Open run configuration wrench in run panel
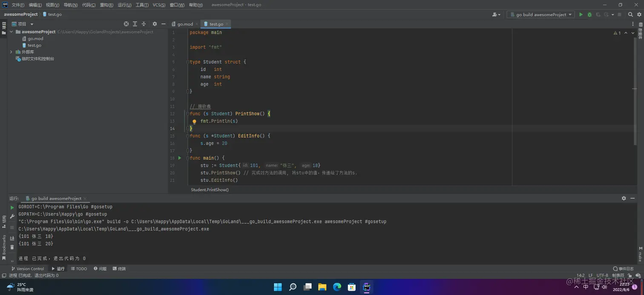This screenshot has height=295, width=644. pyautogui.click(x=12, y=217)
